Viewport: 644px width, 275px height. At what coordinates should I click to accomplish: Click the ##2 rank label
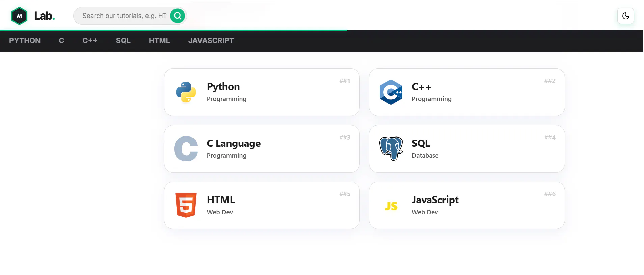[550, 81]
